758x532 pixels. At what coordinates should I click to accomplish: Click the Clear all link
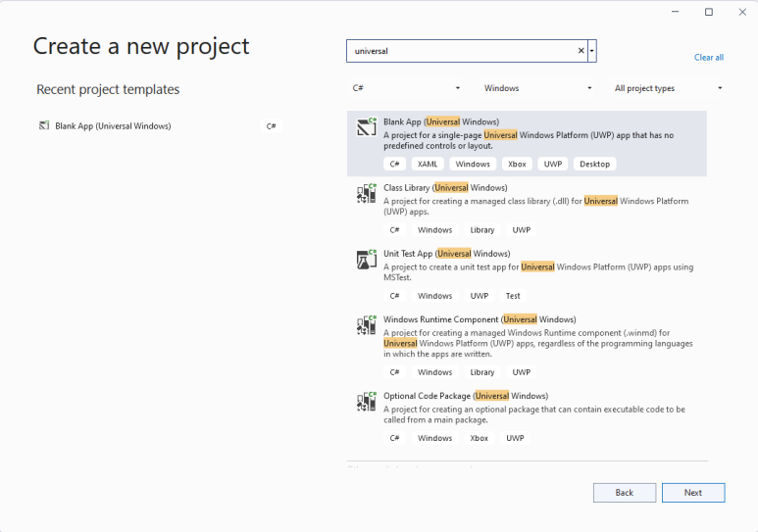tap(709, 57)
